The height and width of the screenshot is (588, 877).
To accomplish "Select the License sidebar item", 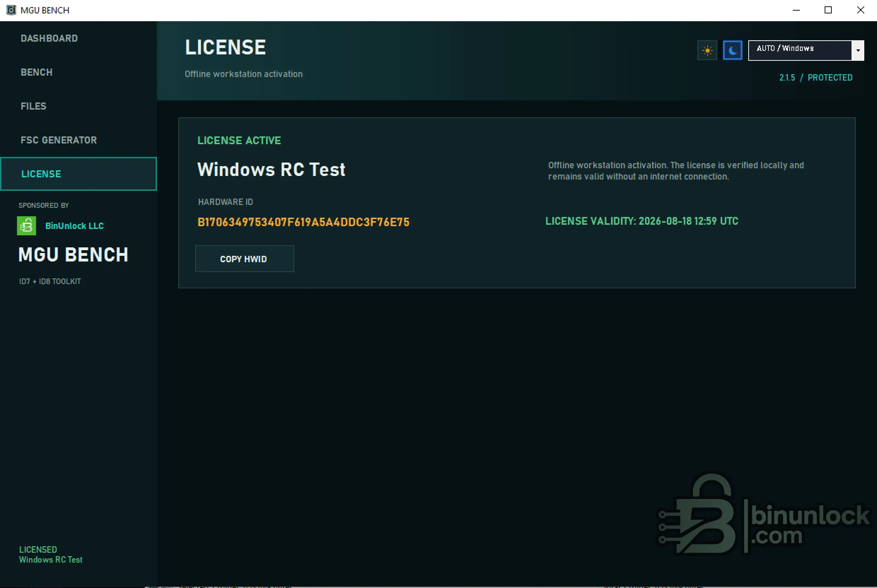I will tap(79, 174).
